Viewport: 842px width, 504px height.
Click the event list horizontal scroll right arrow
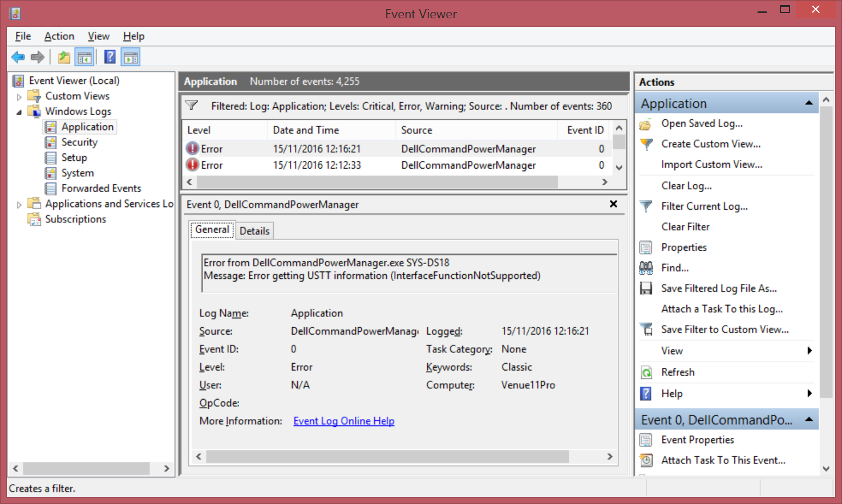click(605, 182)
